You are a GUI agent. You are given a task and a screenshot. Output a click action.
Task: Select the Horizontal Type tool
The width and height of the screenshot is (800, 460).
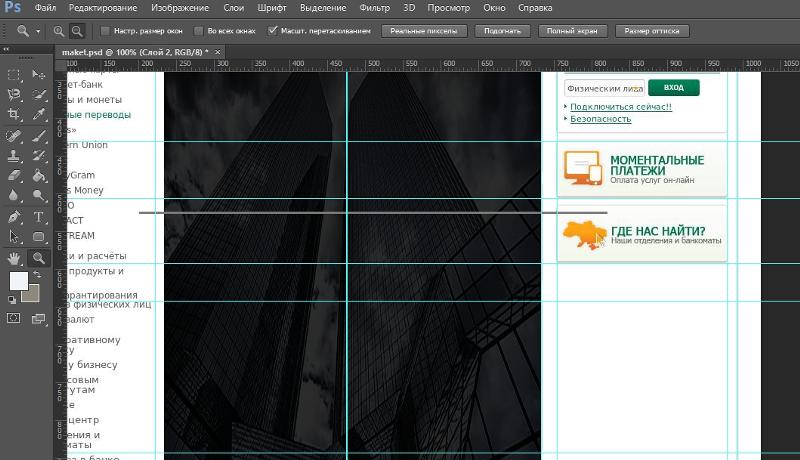(39, 217)
